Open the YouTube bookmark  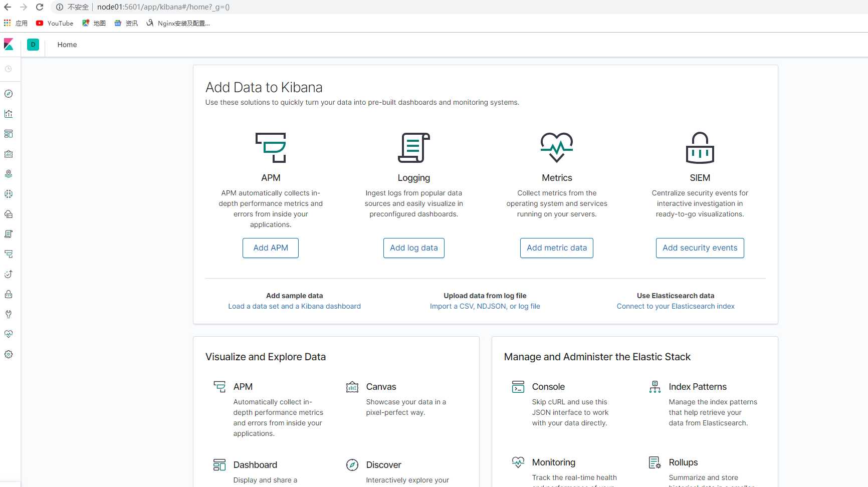tap(55, 23)
